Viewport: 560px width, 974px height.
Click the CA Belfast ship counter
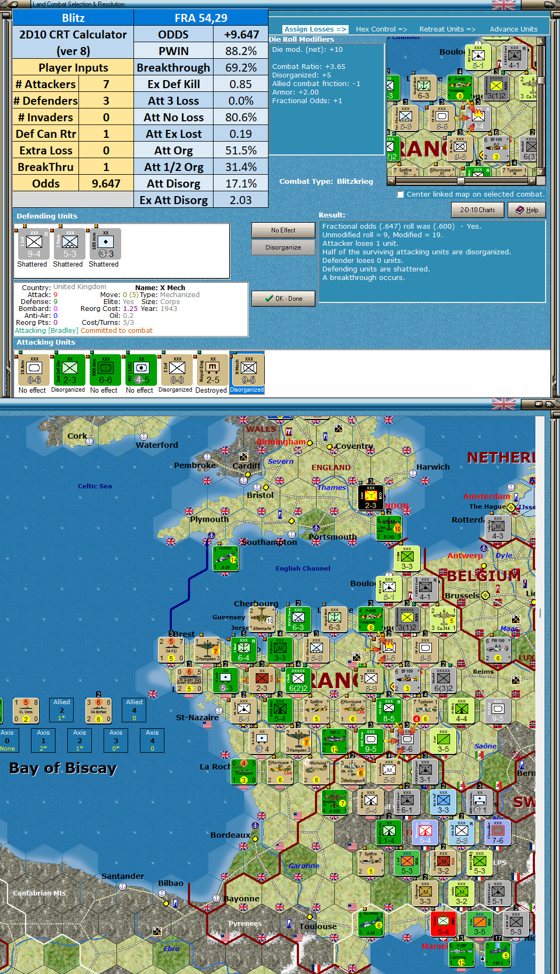(x=98, y=711)
